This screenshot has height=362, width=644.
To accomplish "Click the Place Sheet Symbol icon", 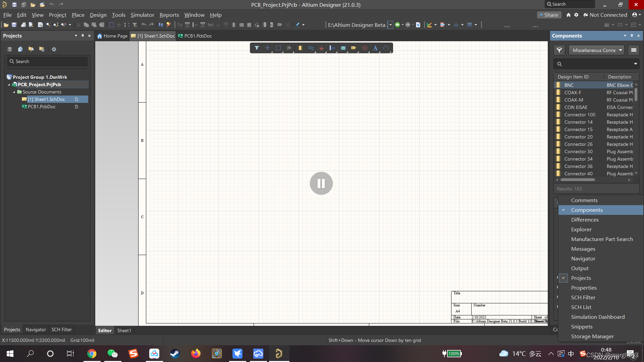I will click(343, 48).
